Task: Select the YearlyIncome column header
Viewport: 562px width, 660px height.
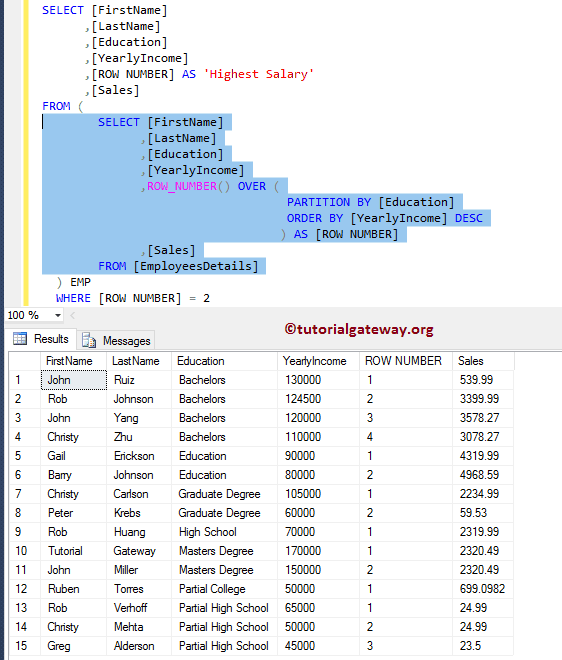Action: [318, 361]
